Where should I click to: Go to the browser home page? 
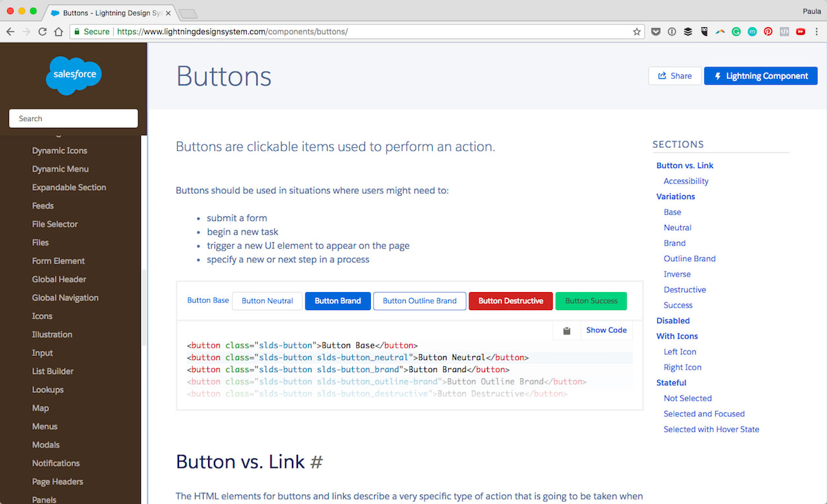(59, 32)
